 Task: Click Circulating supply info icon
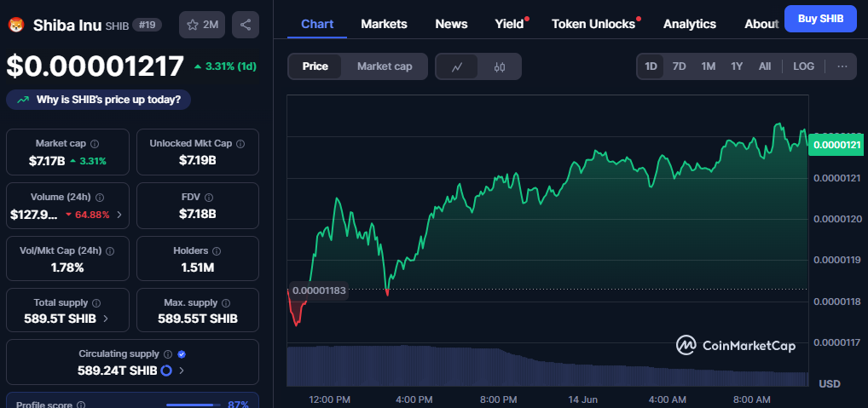(168, 353)
